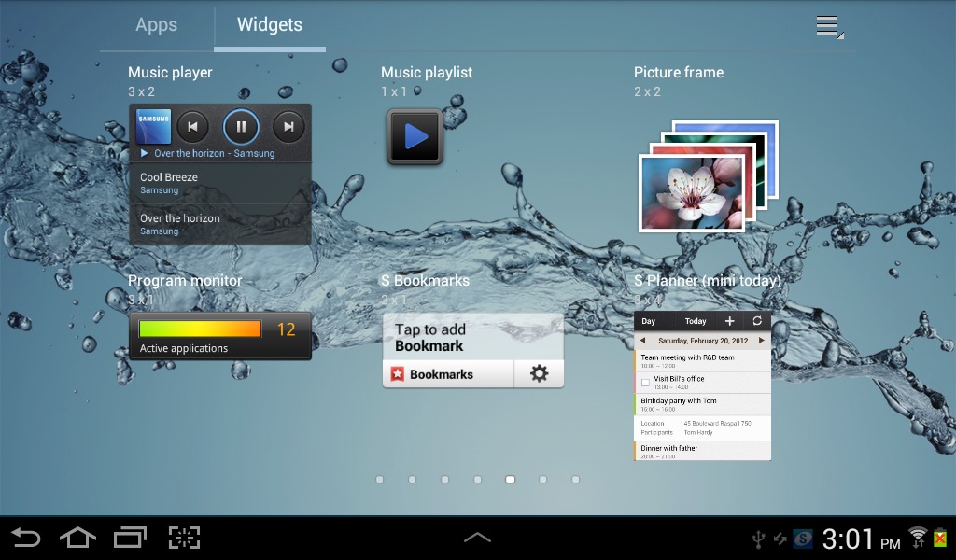The width and height of the screenshot is (956, 560).
Task: Go to next day in S Planner
Action: click(762, 341)
